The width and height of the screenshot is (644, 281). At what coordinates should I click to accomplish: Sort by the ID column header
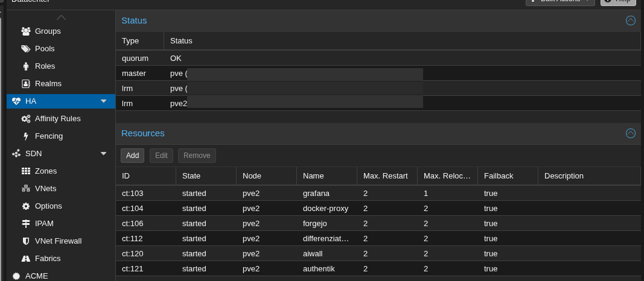pos(146,176)
